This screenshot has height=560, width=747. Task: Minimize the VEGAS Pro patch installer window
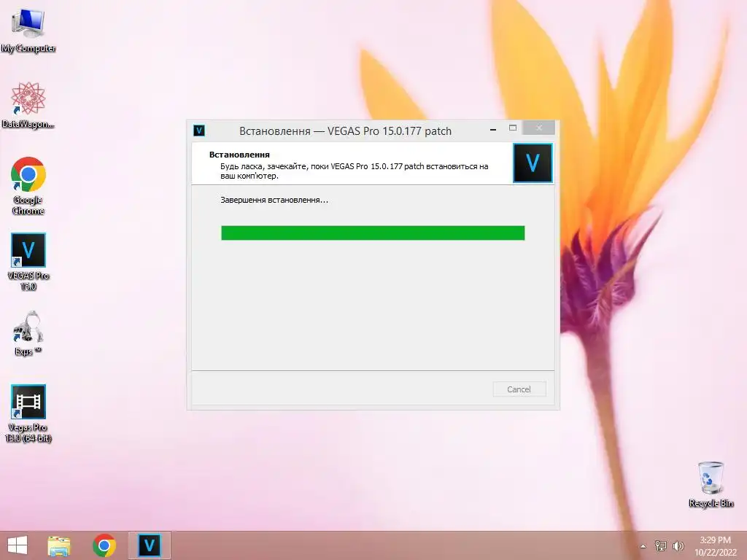(x=493, y=130)
